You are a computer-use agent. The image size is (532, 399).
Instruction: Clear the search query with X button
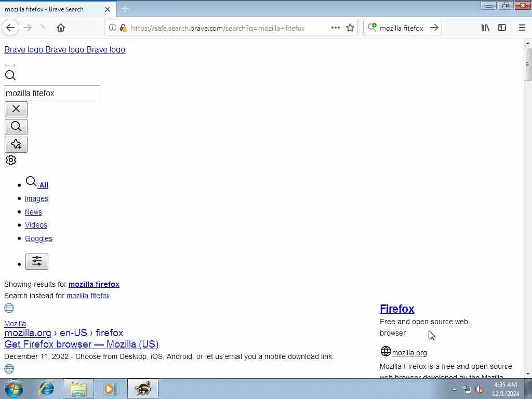pyautogui.click(x=16, y=109)
